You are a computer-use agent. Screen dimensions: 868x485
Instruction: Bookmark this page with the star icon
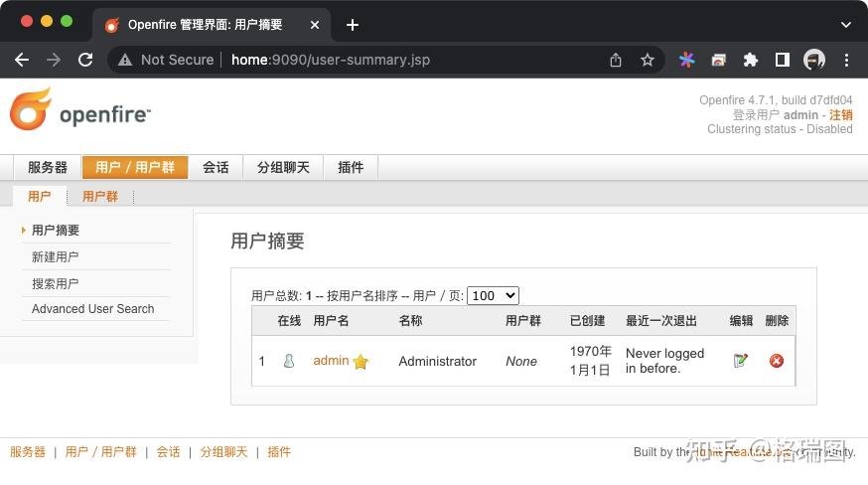coord(648,60)
